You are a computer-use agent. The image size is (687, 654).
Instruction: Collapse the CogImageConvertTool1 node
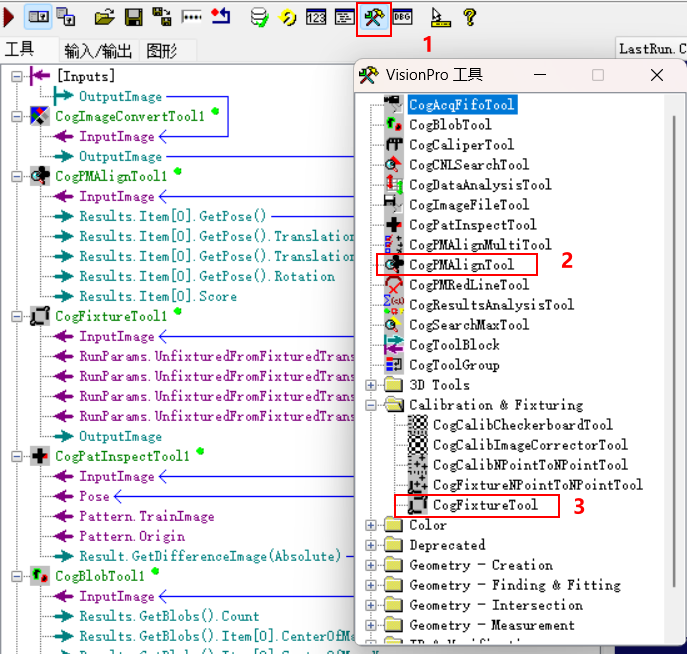point(17,117)
